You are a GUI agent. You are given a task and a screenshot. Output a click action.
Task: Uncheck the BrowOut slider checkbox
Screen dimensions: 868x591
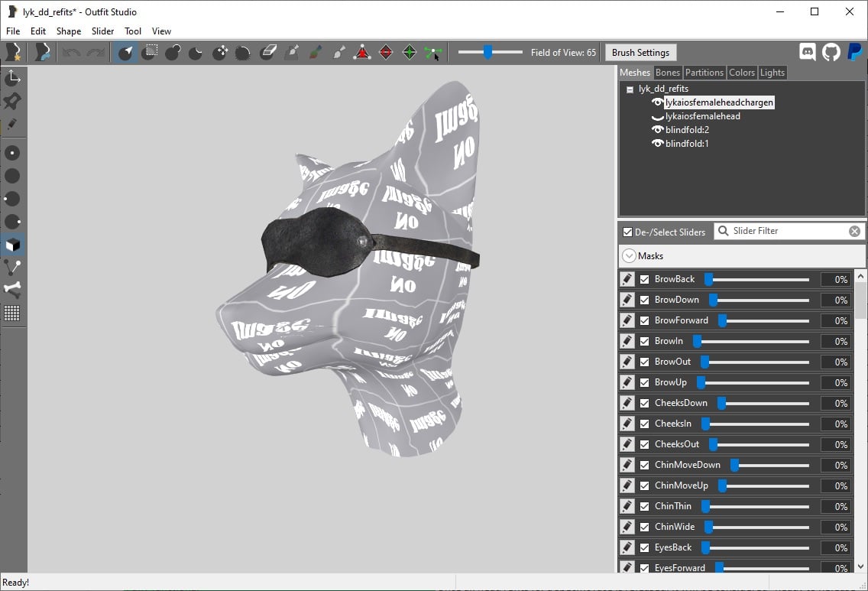644,362
